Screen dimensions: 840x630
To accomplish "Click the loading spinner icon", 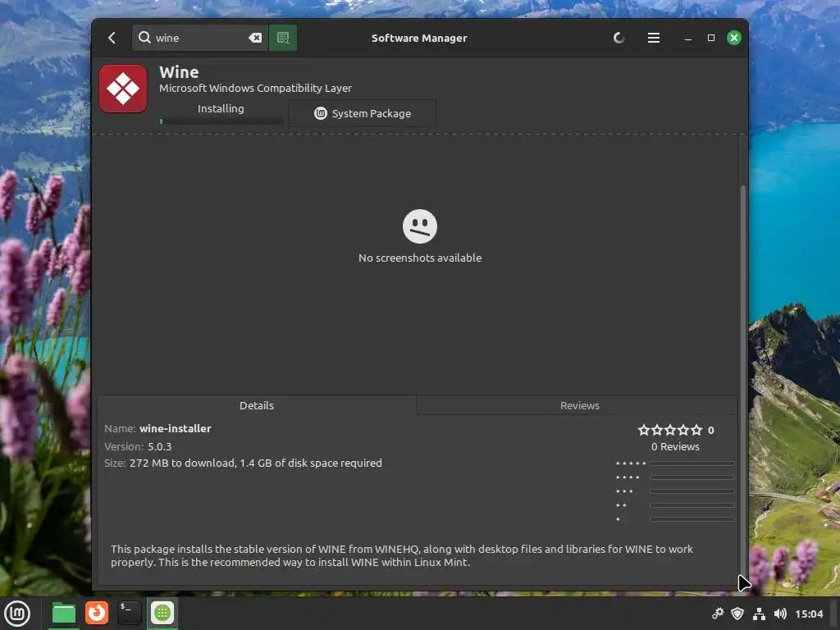I will [619, 38].
